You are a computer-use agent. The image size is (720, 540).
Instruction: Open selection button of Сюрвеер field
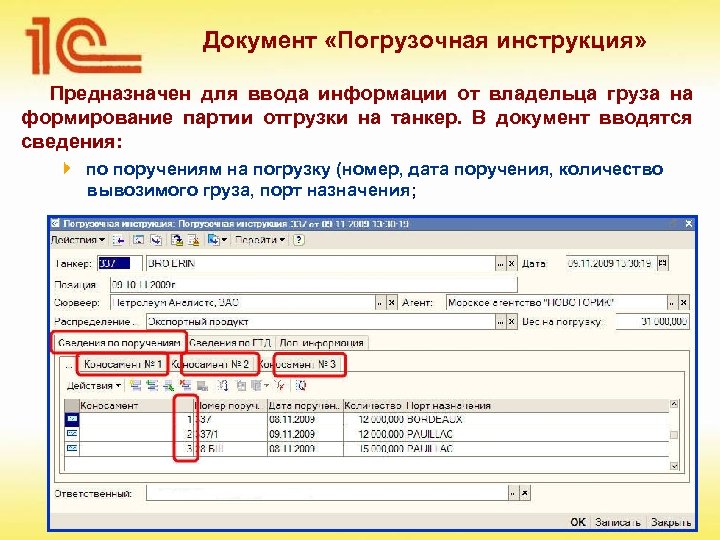[x=380, y=303]
